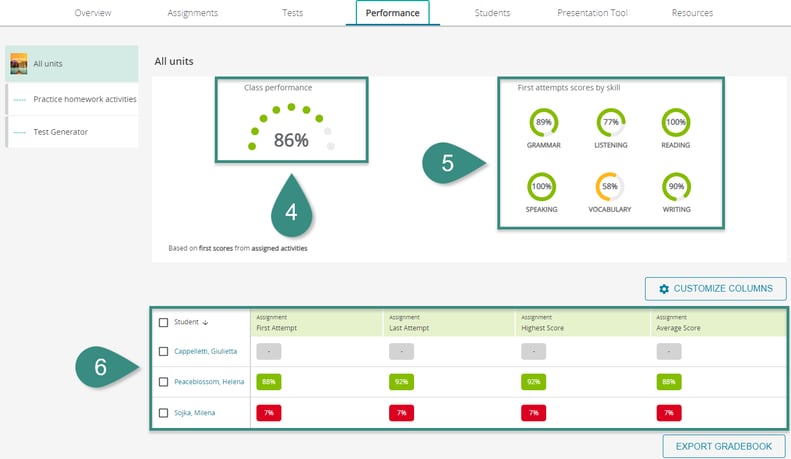
Task: Select the checkbox for Sojka, Milena
Action: click(164, 412)
